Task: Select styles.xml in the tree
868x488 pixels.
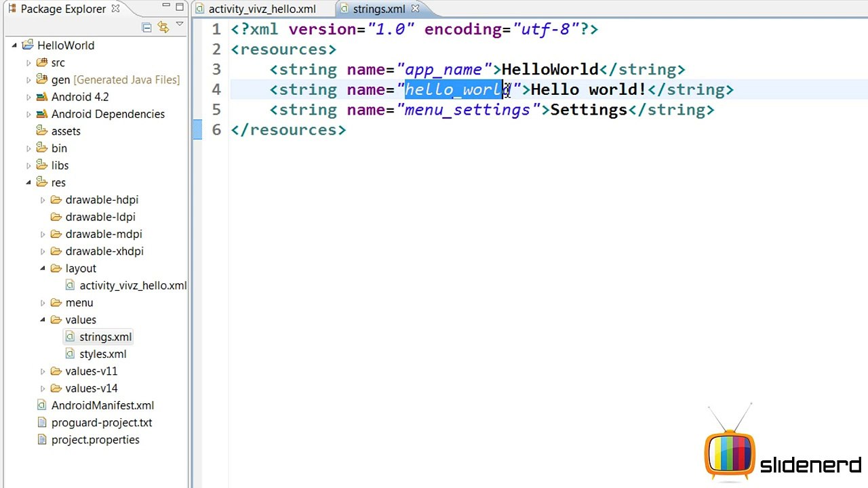Action: (x=102, y=354)
